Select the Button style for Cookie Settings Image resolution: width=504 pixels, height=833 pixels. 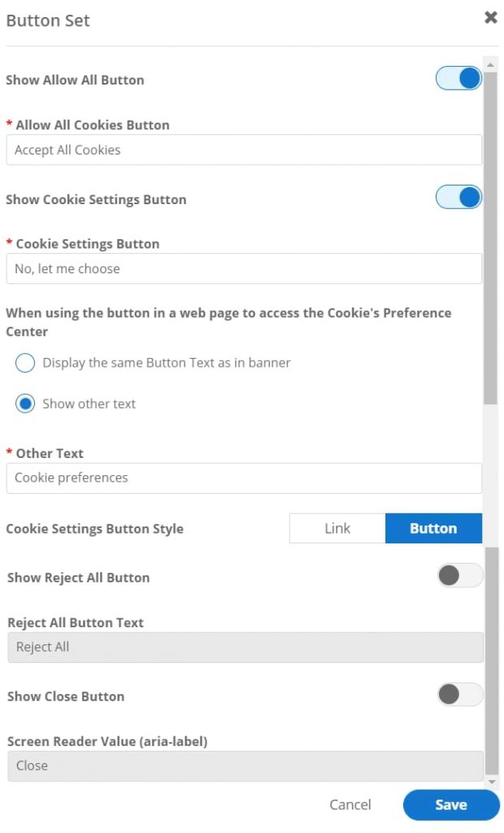(433, 528)
